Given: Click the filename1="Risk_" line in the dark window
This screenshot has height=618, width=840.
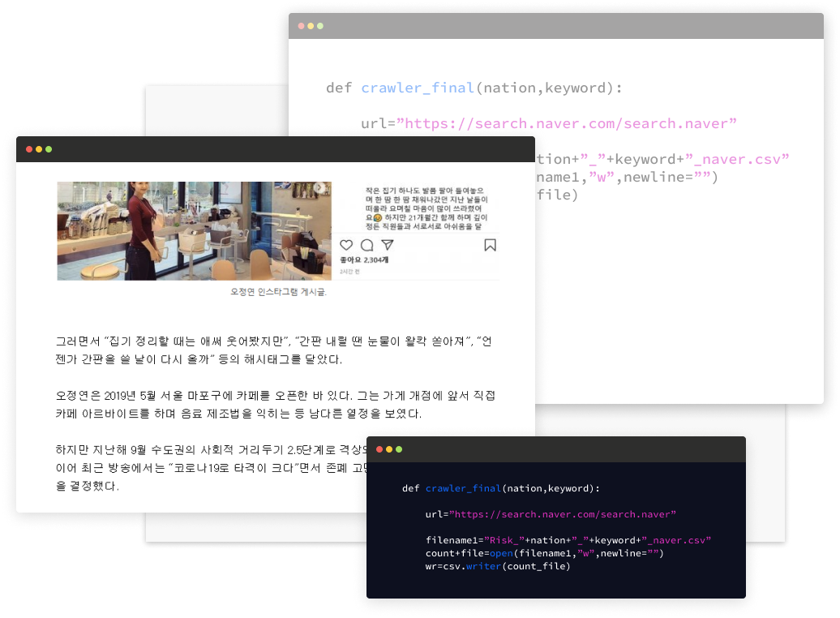Looking at the screenshot, I should [x=568, y=540].
